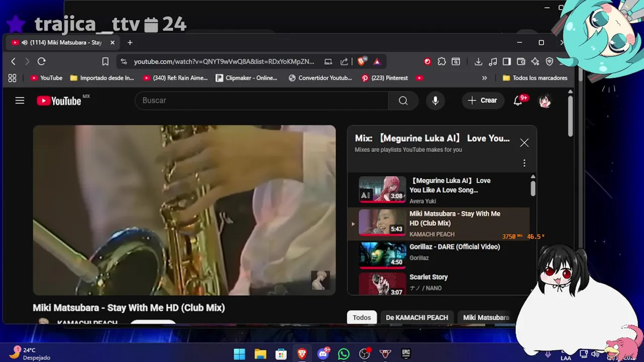This screenshot has width=644, height=362.
Task: Go back to the previous page
Action: pos(14,61)
